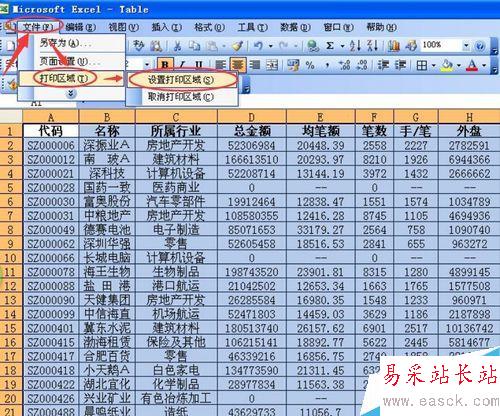
Task: Toggle Underline formatting
Action: (199, 65)
